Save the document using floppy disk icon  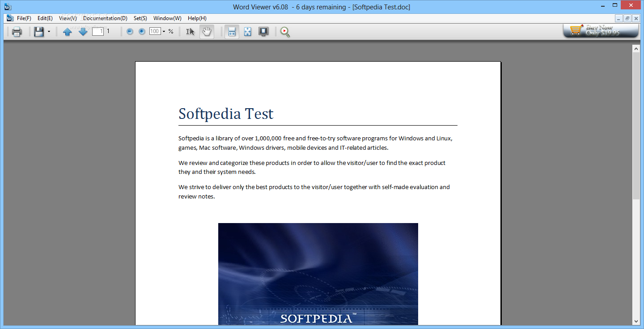coord(39,32)
